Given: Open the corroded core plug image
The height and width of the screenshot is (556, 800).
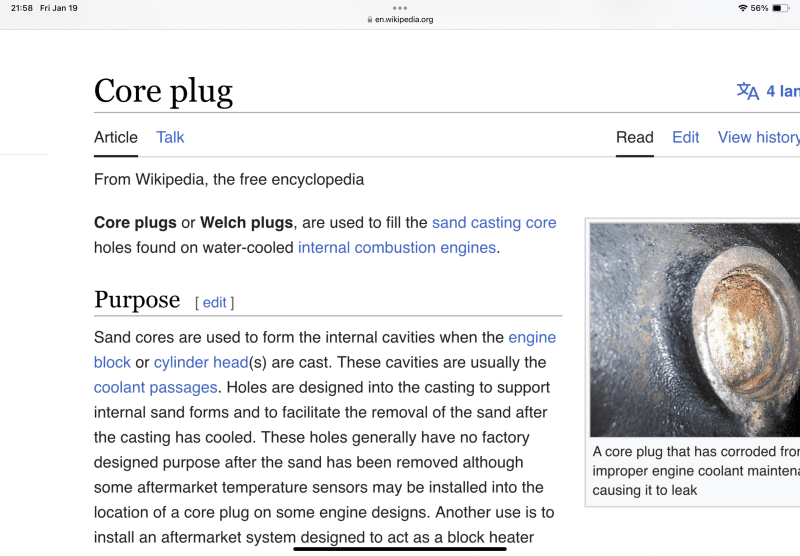Looking at the screenshot, I should click(694, 329).
